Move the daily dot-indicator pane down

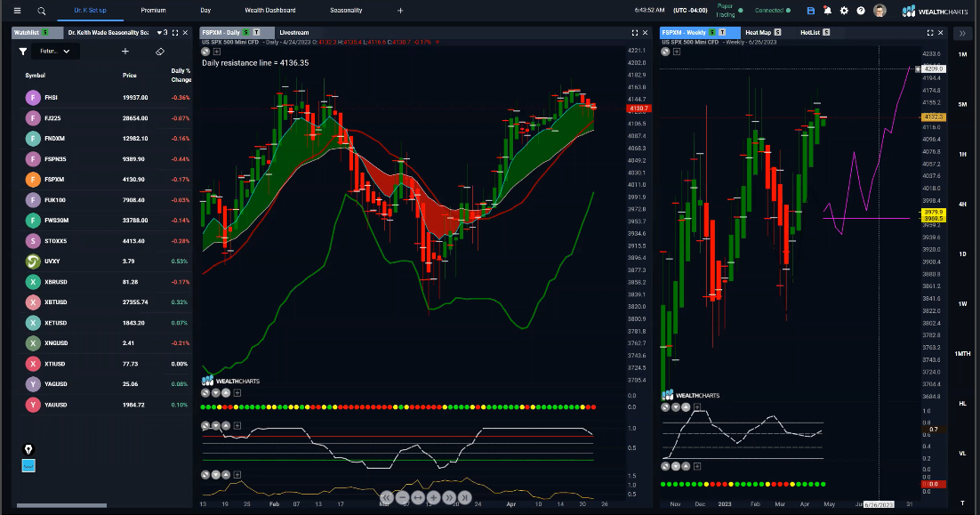(215, 393)
